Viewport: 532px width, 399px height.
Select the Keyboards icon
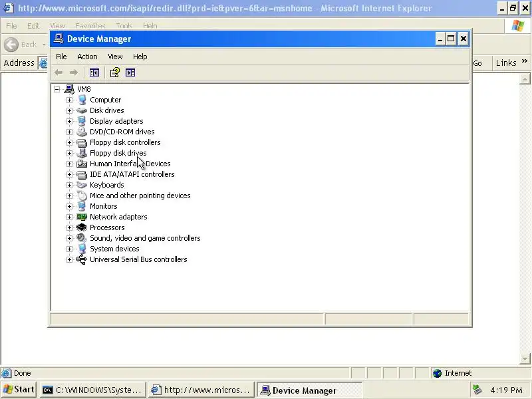pyautogui.click(x=82, y=185)
